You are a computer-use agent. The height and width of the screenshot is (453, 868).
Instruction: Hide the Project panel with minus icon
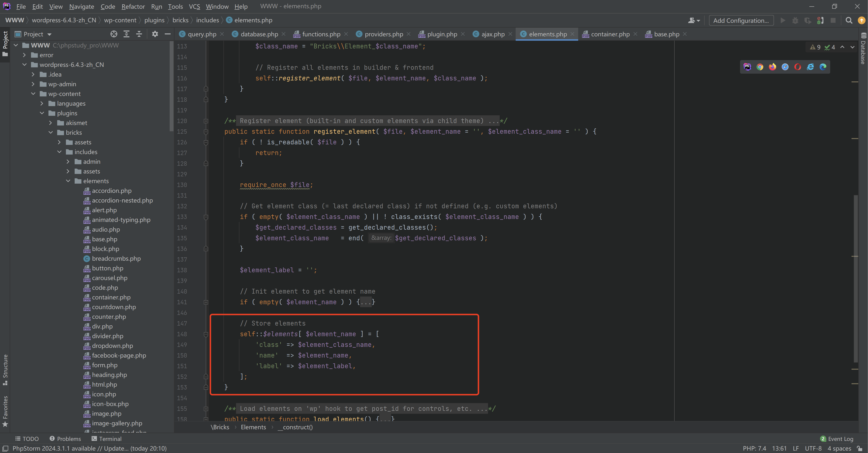(x=167, y=34)
